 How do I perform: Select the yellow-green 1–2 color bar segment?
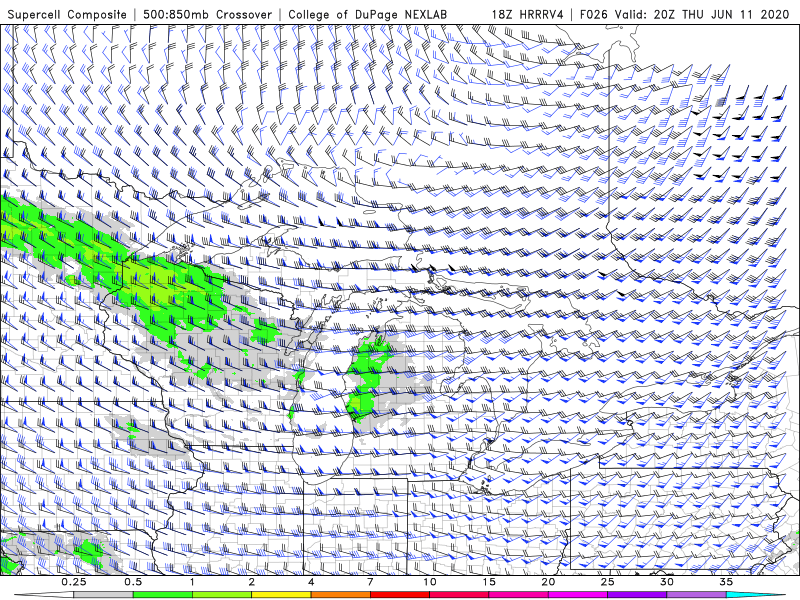[222, 595]
